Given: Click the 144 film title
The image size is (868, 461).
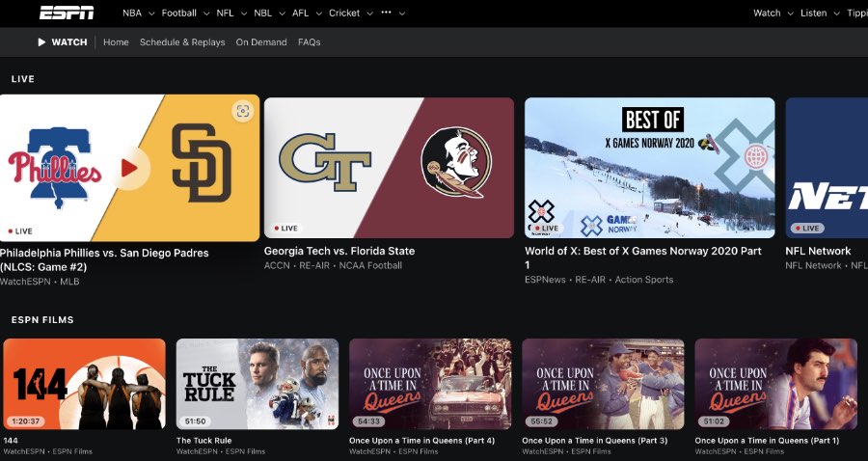Looking at the screenshot, I should [x=11, y=441].
